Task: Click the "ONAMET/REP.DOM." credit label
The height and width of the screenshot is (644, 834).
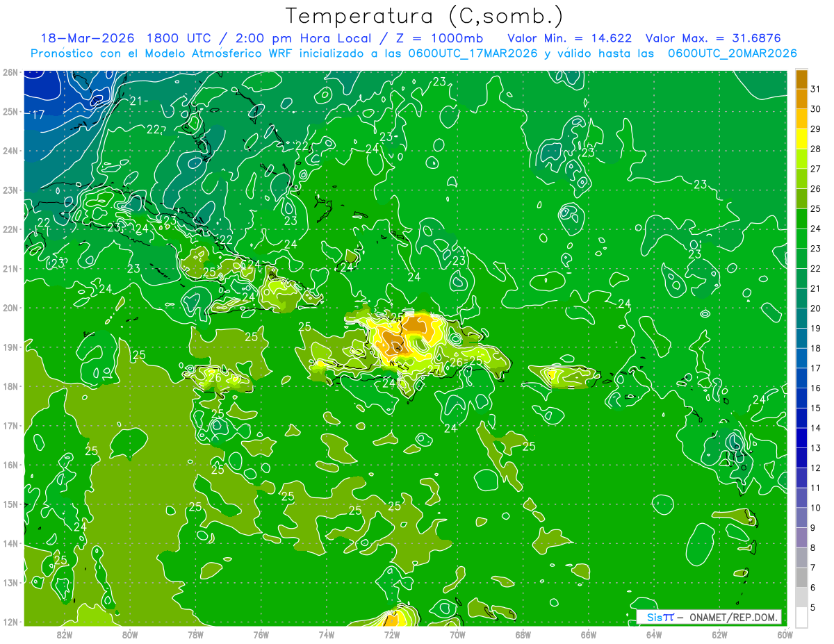Action: click(x=734, y=617)
